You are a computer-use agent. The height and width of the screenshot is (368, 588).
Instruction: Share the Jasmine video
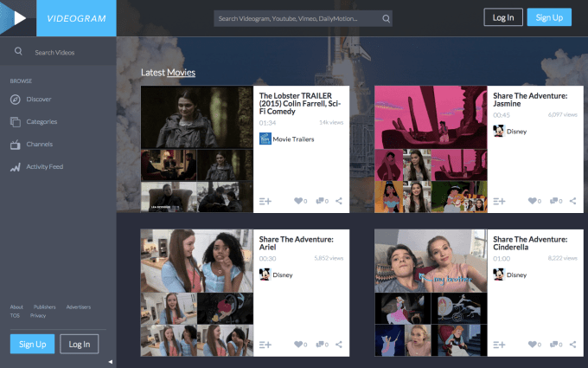(572, 201)
